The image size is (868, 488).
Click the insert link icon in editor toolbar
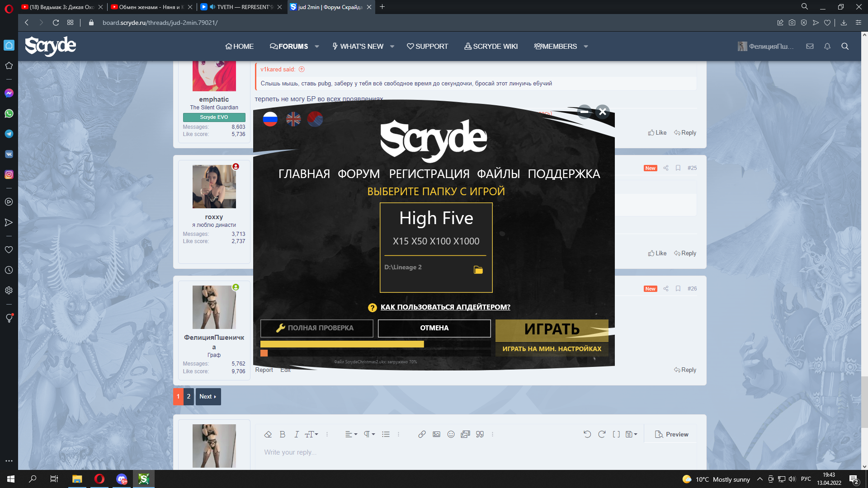(422, 434)
